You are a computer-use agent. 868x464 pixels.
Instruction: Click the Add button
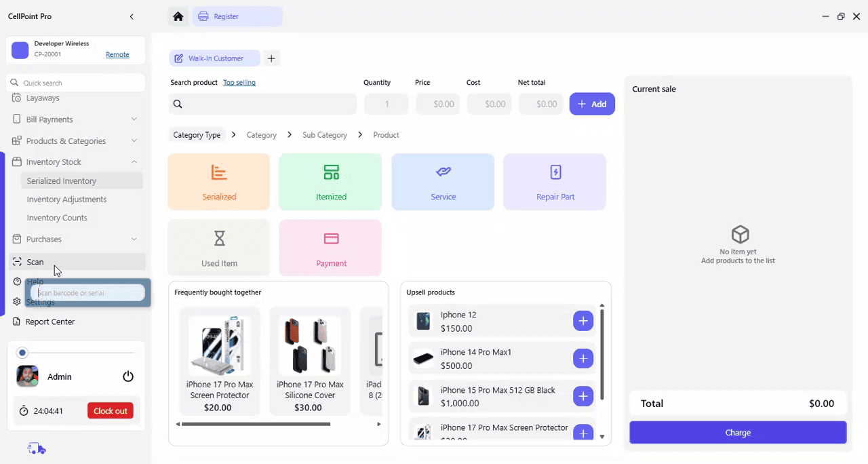592,104
